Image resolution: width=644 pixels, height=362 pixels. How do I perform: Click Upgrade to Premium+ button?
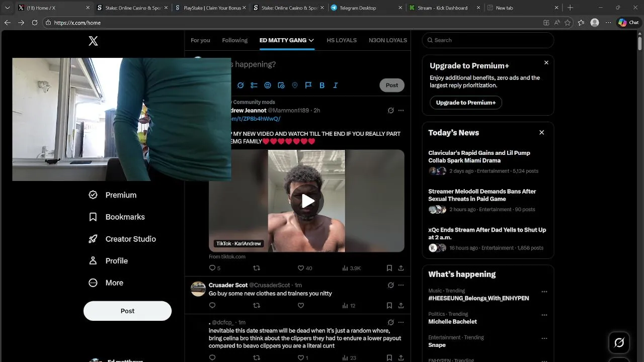pyautogui.click(x=466, y=103)
